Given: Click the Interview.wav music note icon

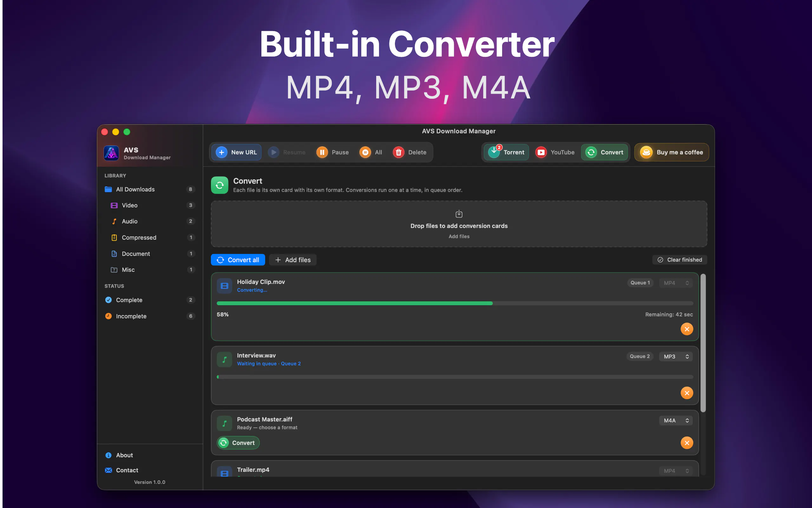Looking at the screenshot, I should [x=225, y=359].
